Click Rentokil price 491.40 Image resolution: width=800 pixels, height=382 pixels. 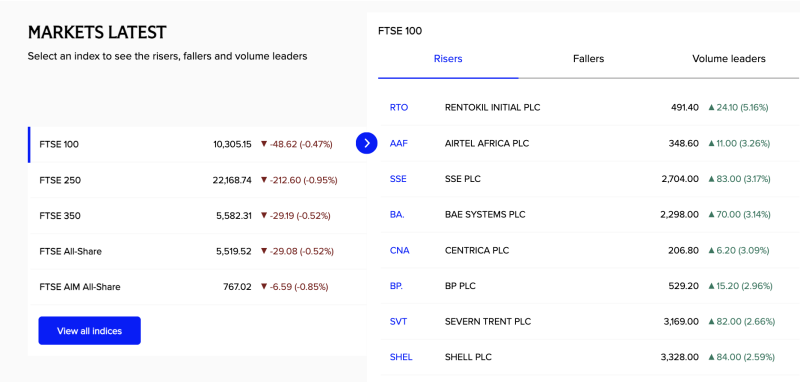click(685, 108)
